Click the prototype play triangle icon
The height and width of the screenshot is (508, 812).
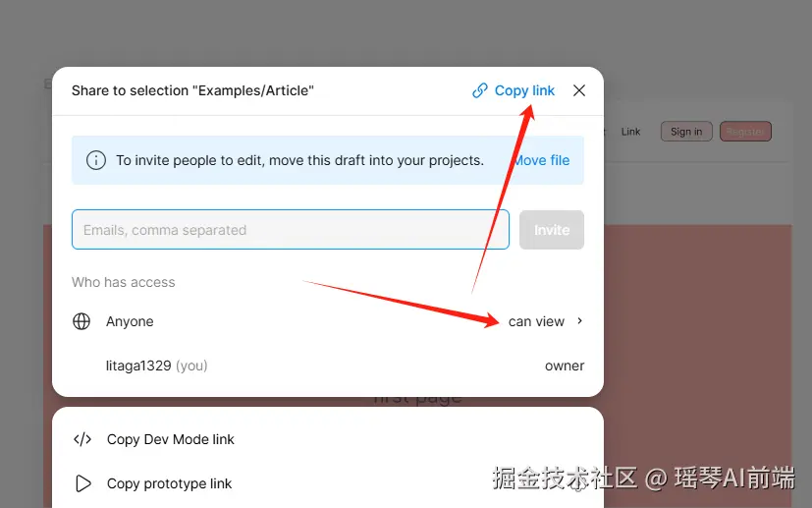tap(82, 483)
